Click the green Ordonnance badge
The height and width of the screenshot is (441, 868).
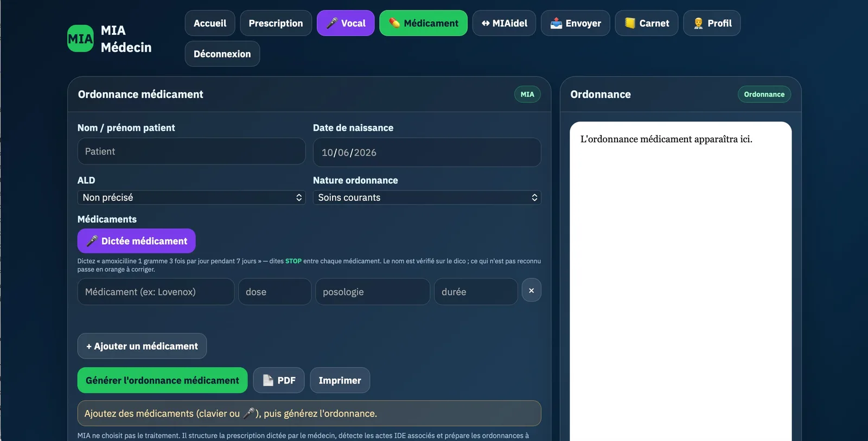point(764,94)
